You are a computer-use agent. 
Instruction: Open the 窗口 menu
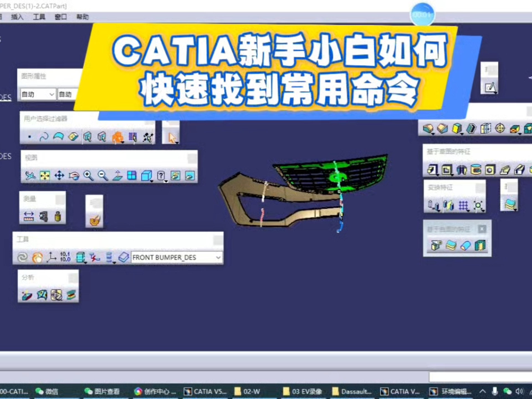coord(61,17)
